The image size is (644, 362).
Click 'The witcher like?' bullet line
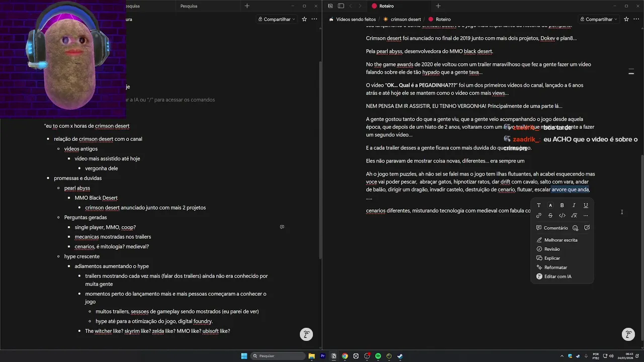pyautogui.click(x=157, y=331)
